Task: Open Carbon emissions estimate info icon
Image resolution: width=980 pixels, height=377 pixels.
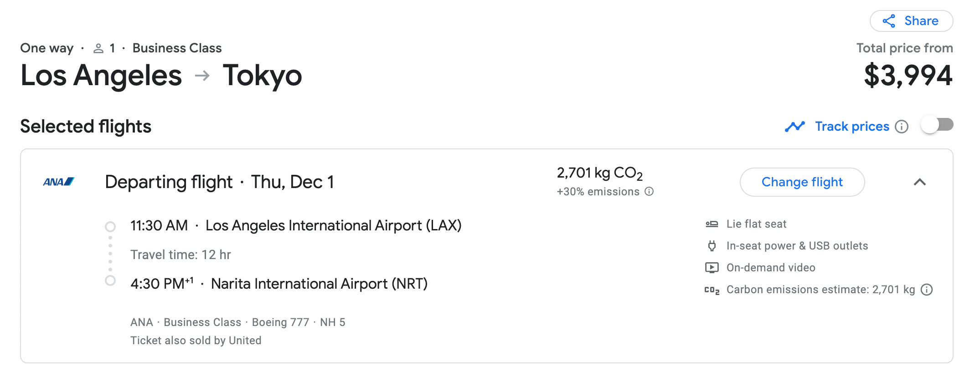Action: click(927, 290)
